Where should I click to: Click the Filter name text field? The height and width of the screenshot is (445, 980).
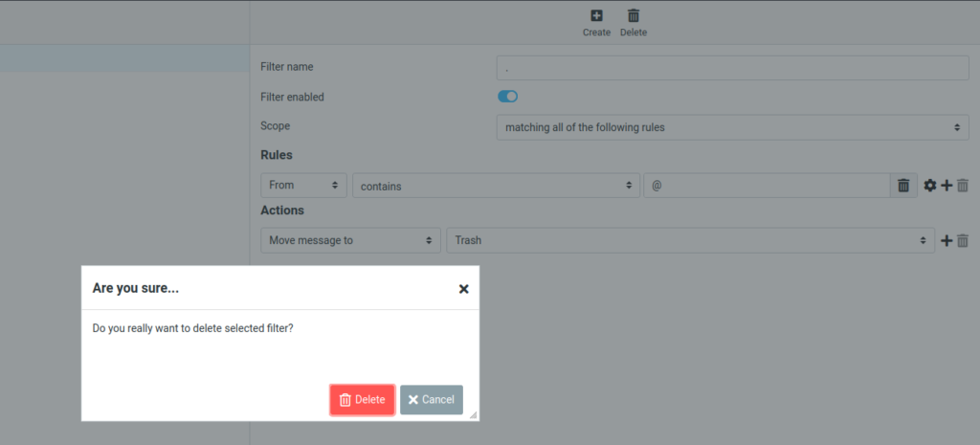pos(732,68)
